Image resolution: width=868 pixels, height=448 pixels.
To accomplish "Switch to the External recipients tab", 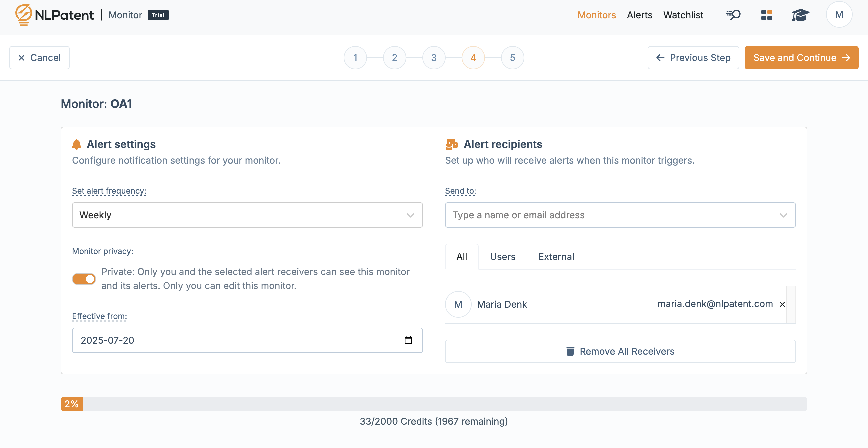I will [x=556, y=257].
